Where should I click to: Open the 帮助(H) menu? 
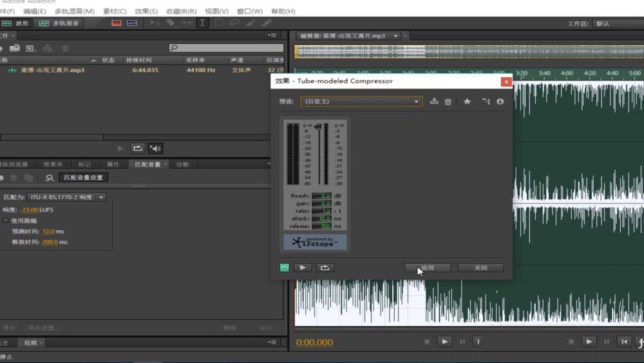[x=283, y=11]
